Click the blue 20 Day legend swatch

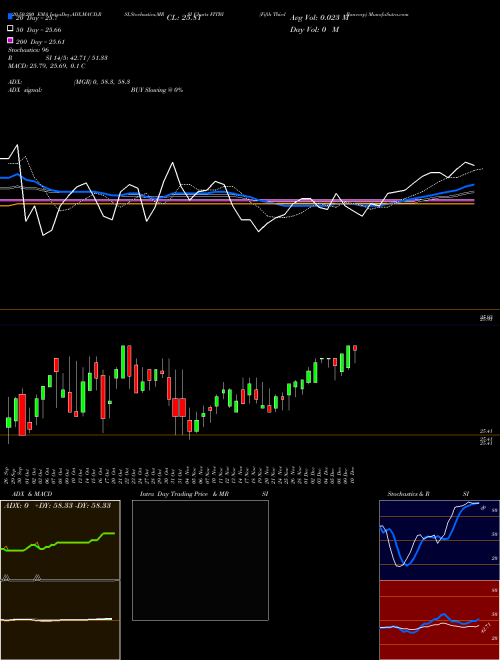pos(10,16)
